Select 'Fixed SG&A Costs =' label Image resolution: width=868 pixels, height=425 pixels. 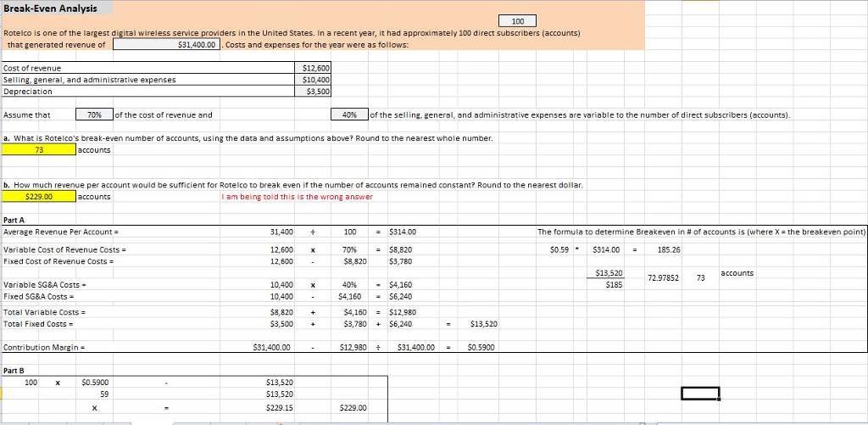point(41,296)
